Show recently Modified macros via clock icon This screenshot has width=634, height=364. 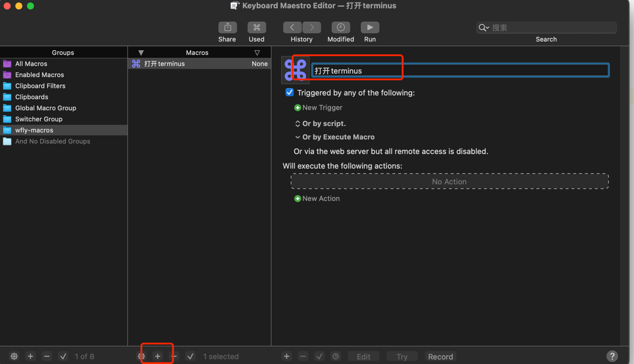(341, 27)
